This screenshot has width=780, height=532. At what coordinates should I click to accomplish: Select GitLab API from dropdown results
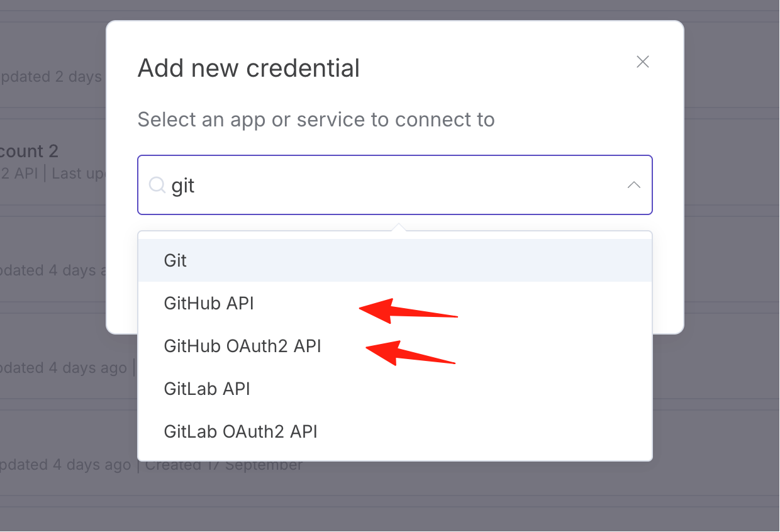click(x=395, y=389)
